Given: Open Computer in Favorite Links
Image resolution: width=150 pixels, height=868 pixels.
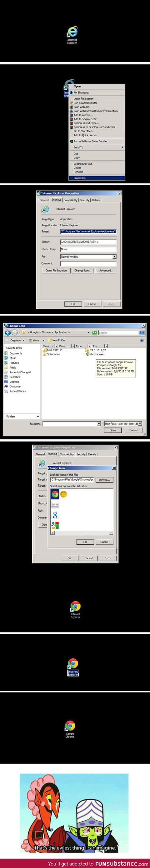Looking at the screenshot, I should [x=13, y=386].
